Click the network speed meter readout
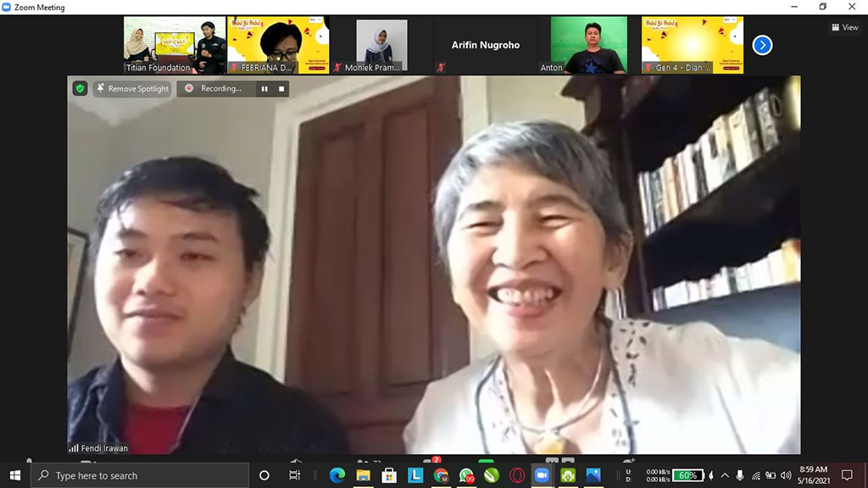The height and width of the screenshot is (488, 868). 647,475
